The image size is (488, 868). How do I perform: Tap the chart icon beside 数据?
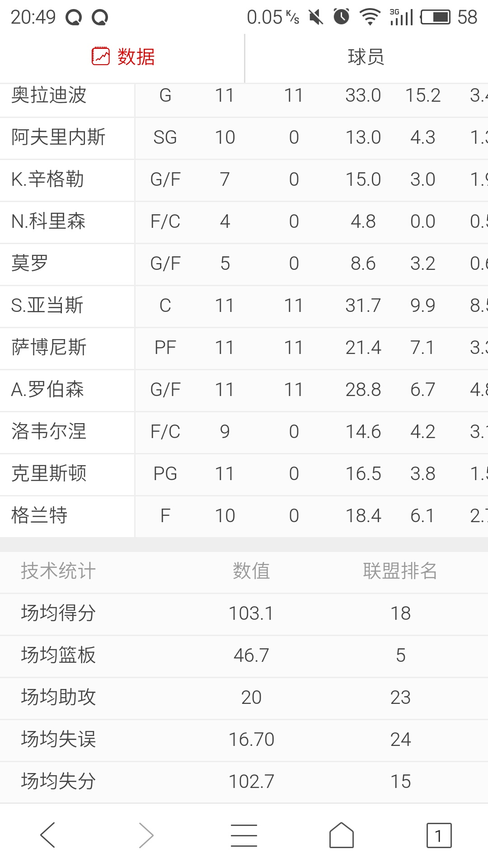click(100, 57)
